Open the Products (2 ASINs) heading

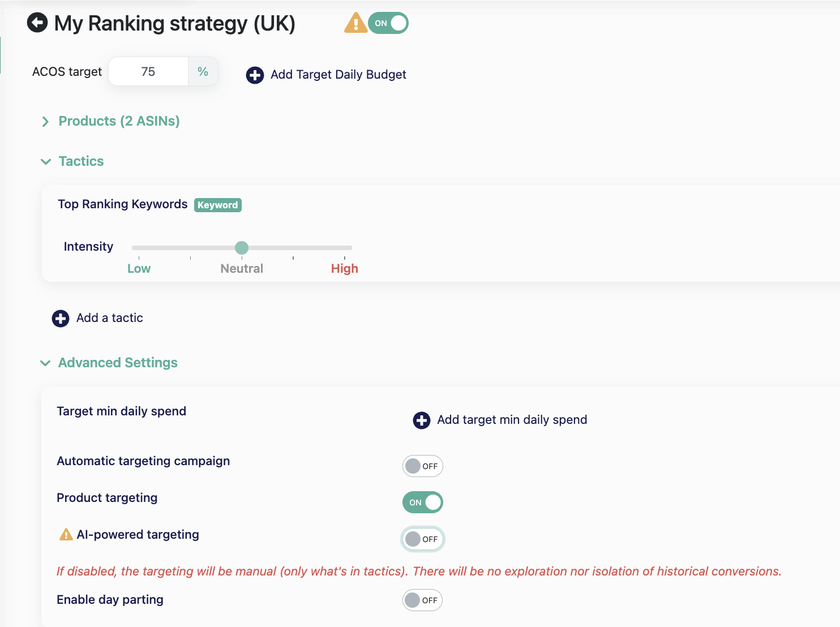[119, 121]
